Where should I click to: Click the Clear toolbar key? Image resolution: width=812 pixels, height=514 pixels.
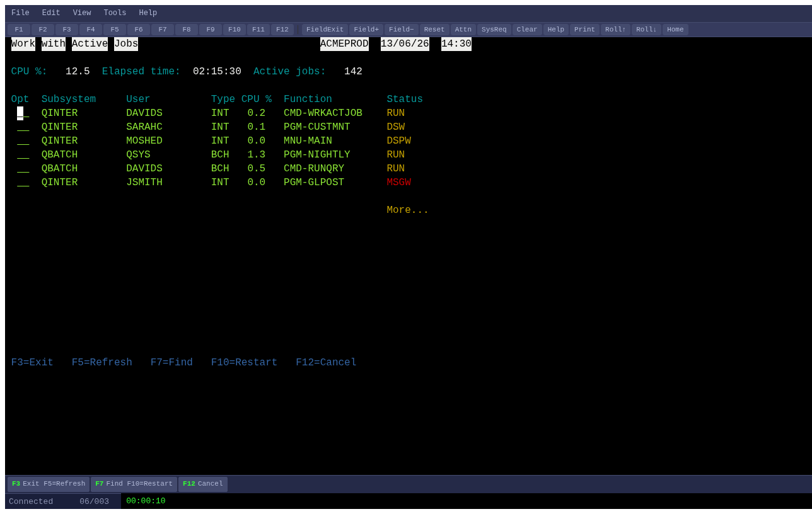[527, 30]
